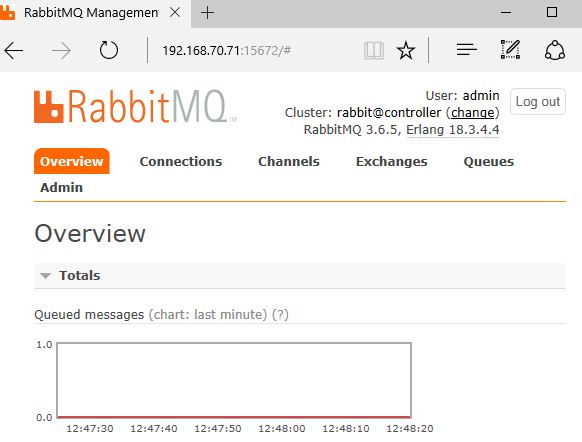Click the chart: last minute range link

pos(208,314)
